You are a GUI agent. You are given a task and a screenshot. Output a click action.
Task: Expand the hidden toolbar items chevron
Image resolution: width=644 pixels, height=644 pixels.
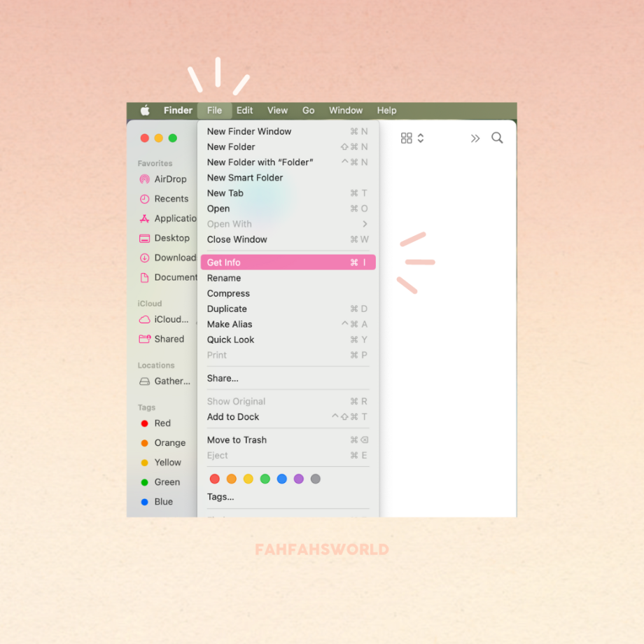(x=475, y=138)
